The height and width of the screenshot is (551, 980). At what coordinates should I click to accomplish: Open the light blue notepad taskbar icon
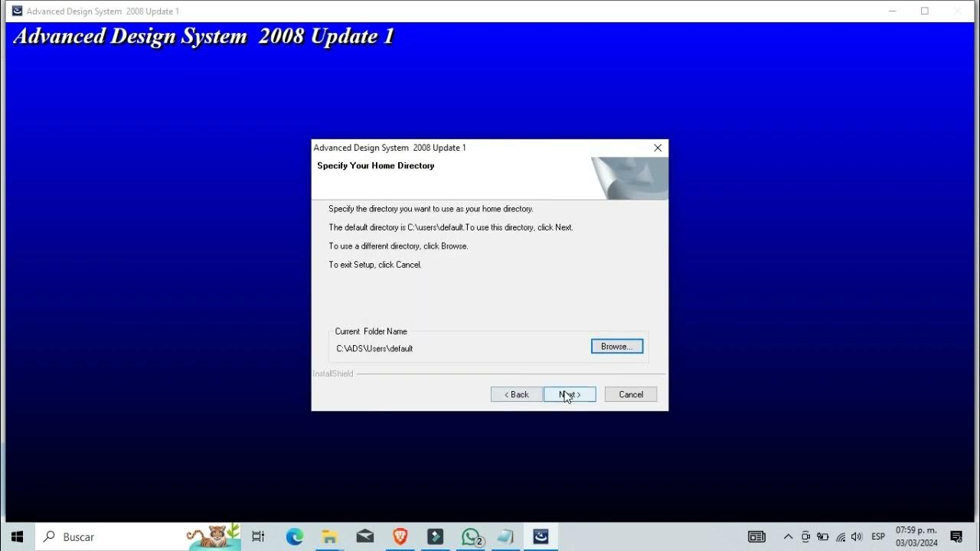tap(506, 537)
